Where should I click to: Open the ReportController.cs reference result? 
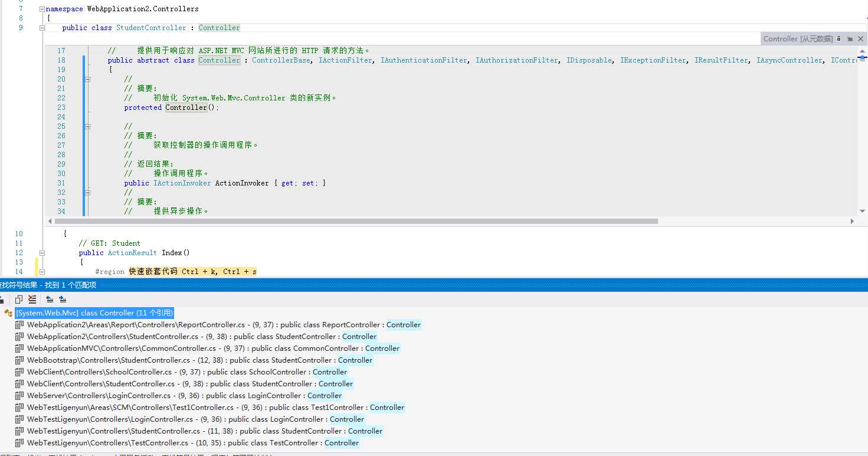(x=224, y=325)
